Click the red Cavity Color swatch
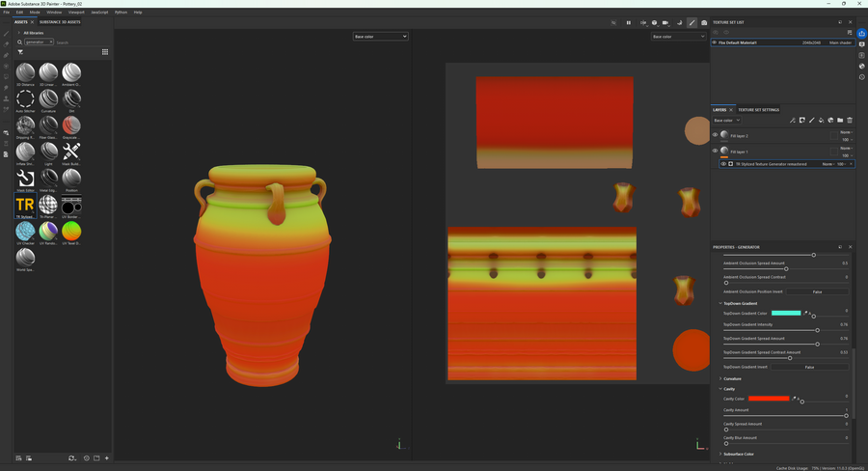 tap(769, 399)
